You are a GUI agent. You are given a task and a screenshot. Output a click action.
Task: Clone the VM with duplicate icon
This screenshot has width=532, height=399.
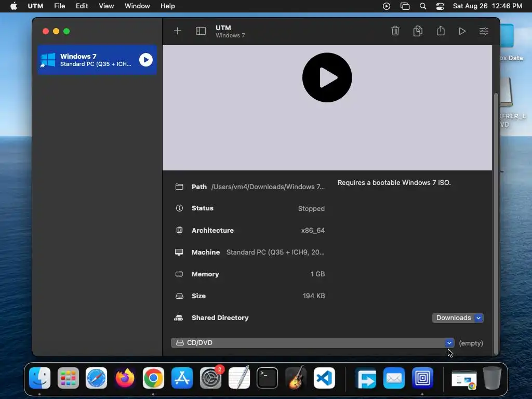point(418,31)
